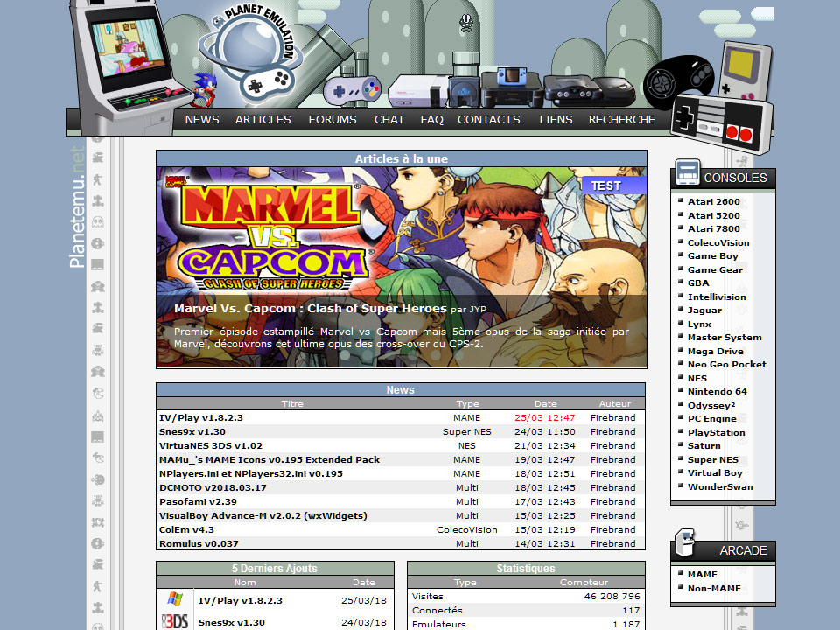Open the Saturn console page

coord(703,445)
